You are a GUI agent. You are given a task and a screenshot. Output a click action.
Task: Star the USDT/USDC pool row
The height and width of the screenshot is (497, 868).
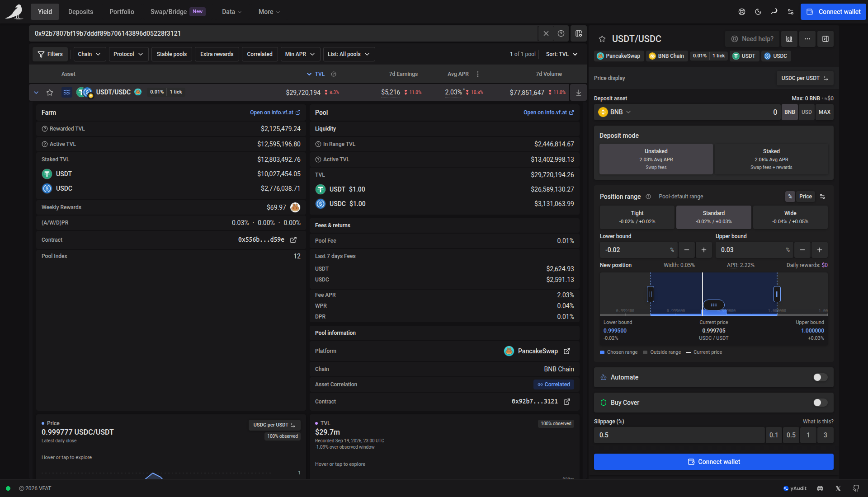pos(50,92)
